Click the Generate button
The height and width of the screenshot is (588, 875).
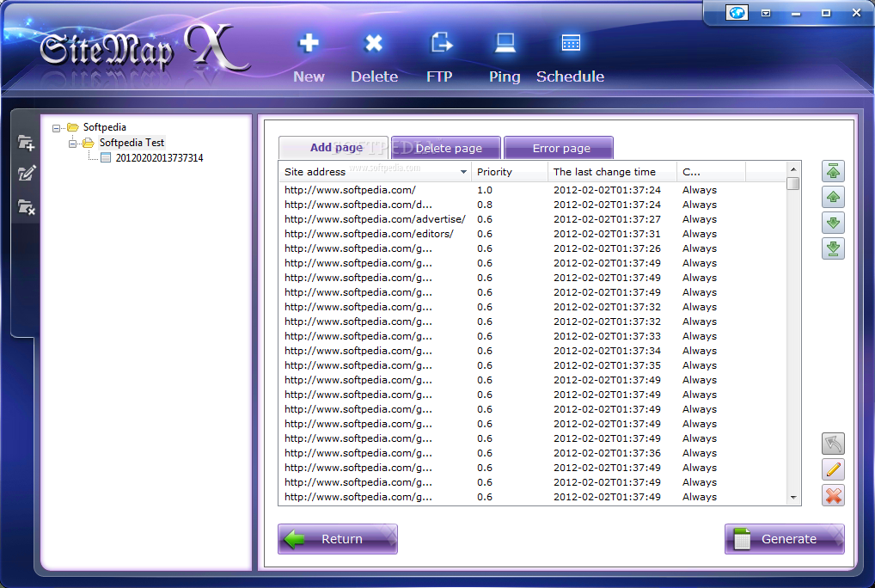pos(785,539)
